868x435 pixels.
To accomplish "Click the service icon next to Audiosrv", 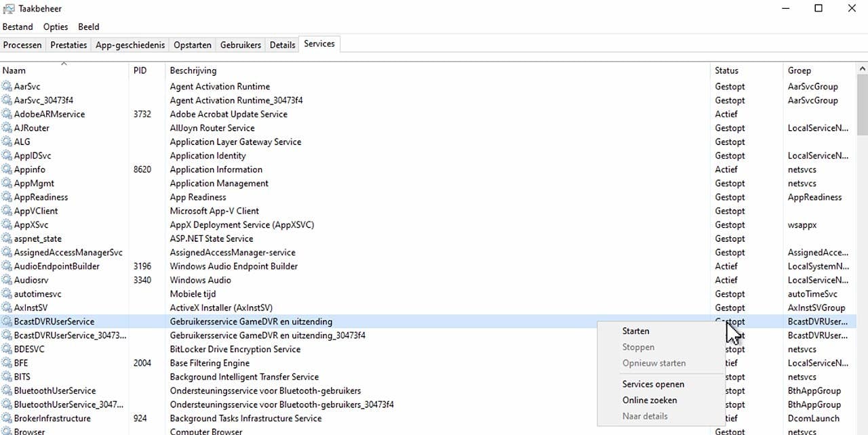I will (x=7, y=281).
